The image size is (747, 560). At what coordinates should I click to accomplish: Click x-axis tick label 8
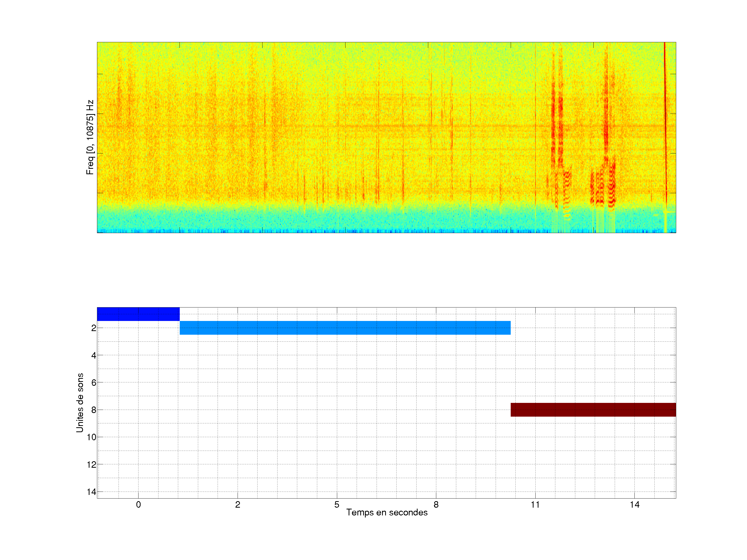point(436,505)
